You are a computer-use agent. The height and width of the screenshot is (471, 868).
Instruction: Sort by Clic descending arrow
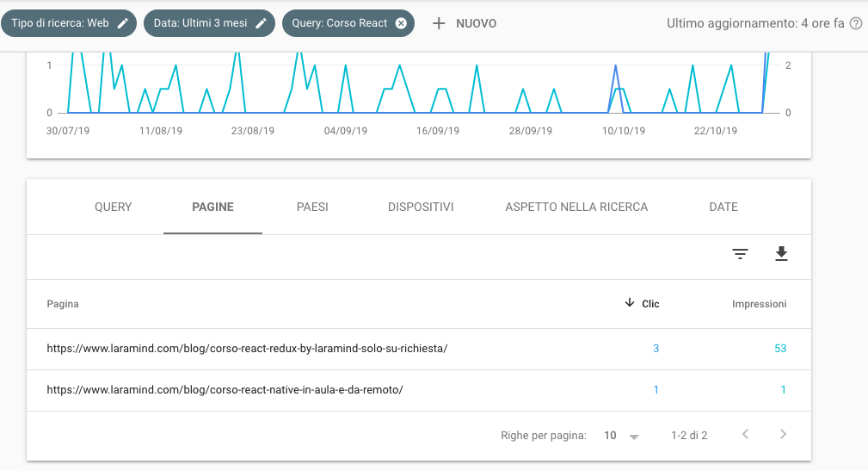pyautogui.click(x=630, y=302)
